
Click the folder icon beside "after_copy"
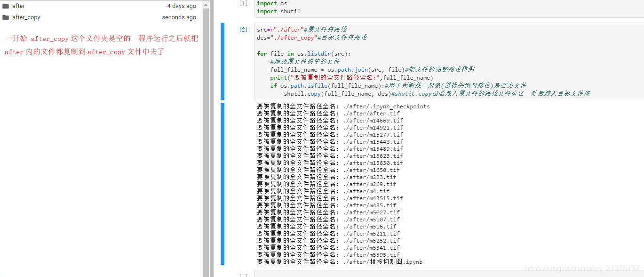tap(6, 17)
